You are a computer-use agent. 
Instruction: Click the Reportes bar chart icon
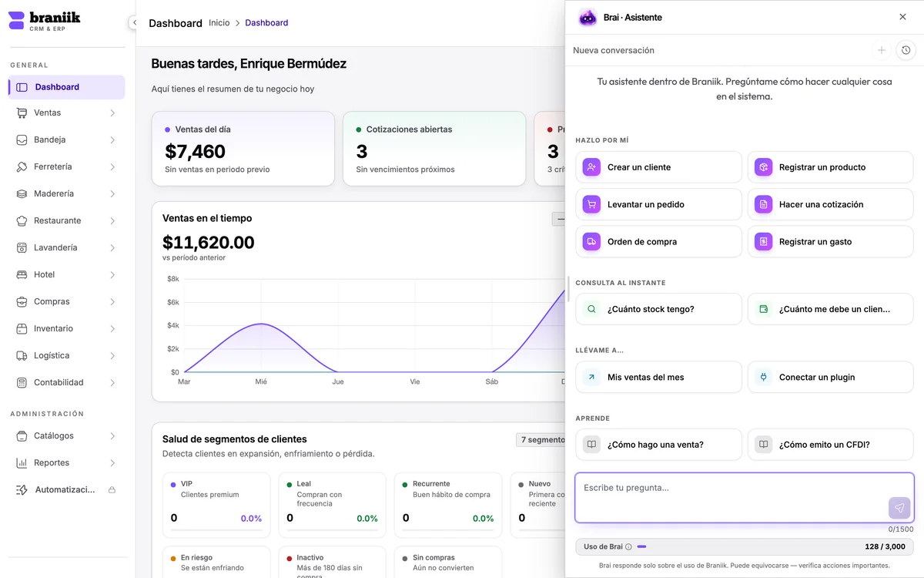22,462
